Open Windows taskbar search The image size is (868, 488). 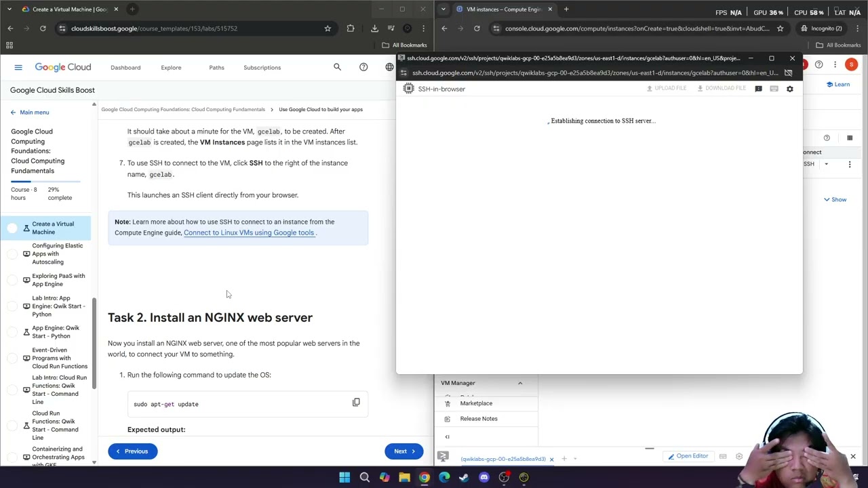click(364, 477)
